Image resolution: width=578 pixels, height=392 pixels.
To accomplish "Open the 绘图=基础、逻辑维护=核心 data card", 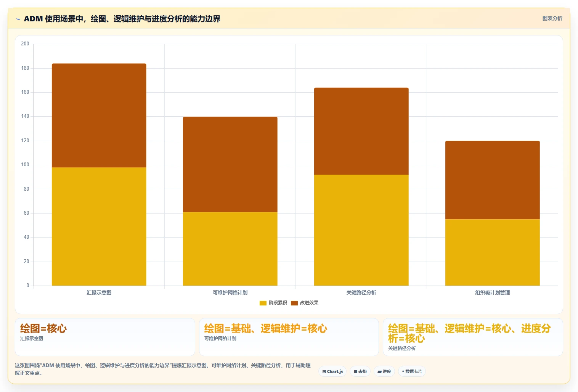I will tap(289, 337).
